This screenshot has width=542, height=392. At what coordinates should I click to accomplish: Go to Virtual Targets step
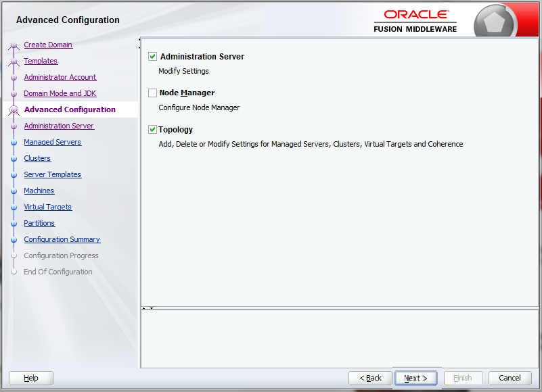[47, 207]
